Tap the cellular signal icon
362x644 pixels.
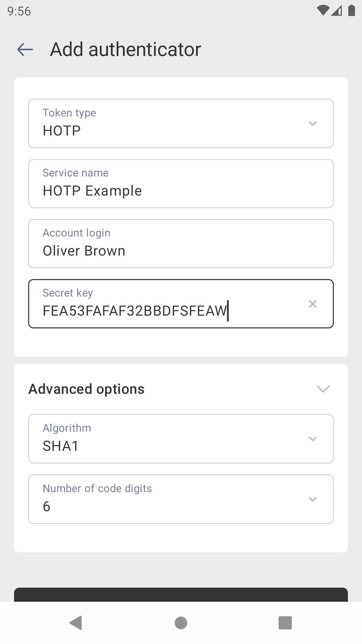[337, 11]
